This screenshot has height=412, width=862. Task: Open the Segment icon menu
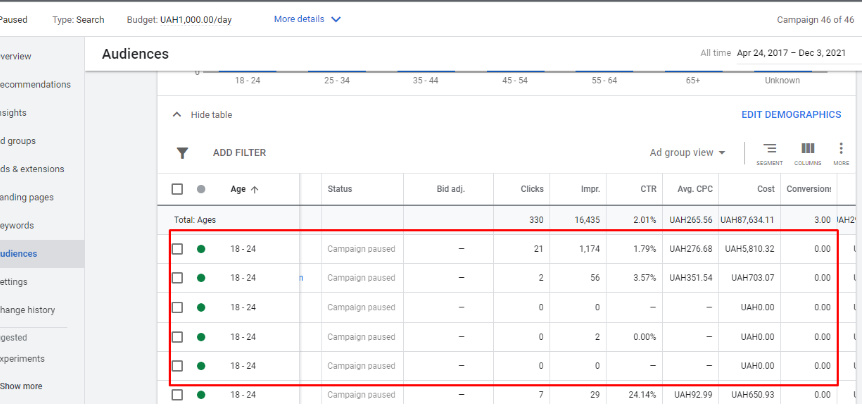[x=769, y=151]
